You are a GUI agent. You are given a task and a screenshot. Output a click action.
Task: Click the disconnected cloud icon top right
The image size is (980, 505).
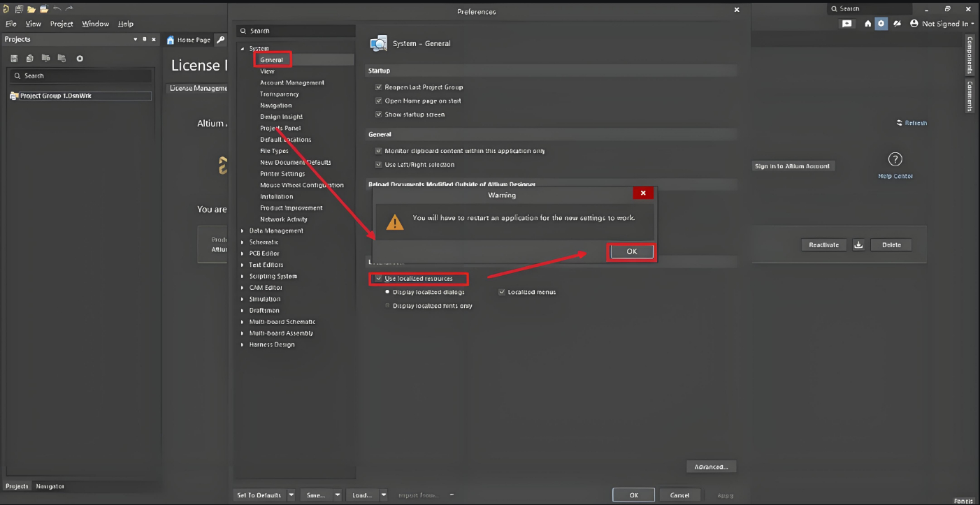898,23
